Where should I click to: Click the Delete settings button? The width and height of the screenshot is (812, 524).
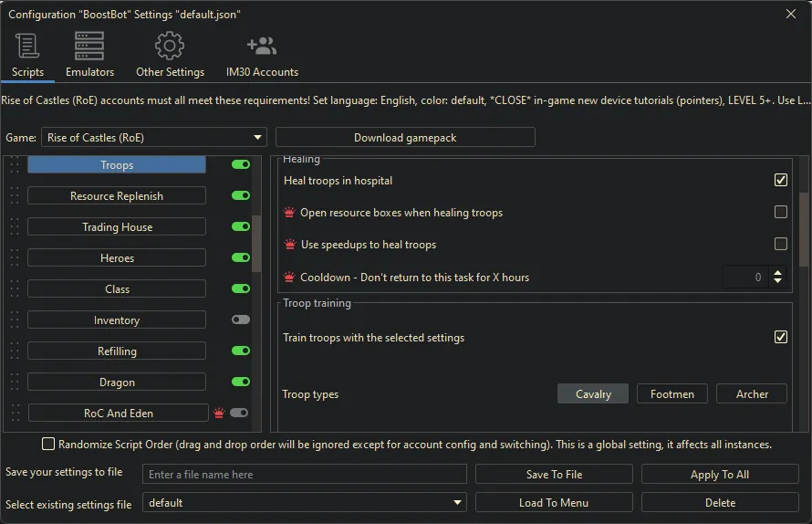[720, 502]
